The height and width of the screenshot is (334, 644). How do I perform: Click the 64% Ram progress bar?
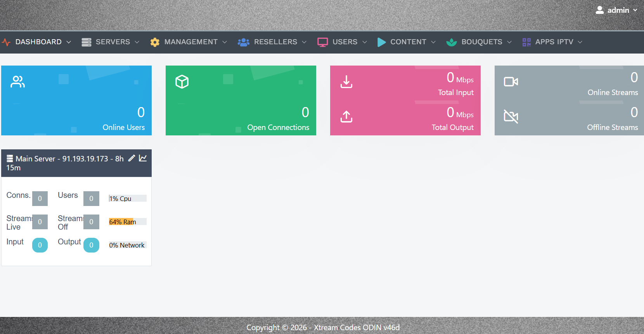point(128,222)
